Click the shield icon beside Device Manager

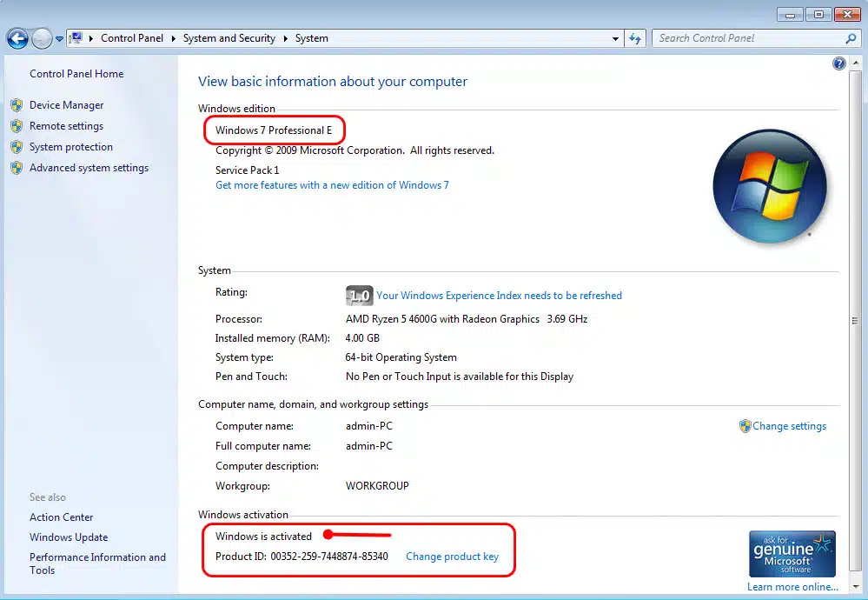[17, 105]
